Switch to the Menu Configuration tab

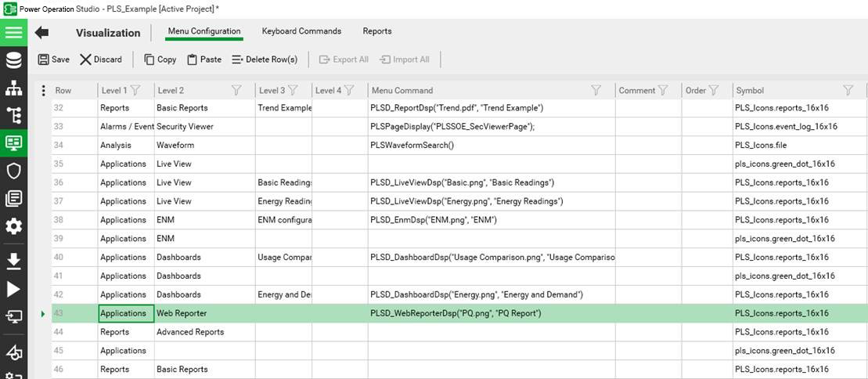pyautogui.click(x=204, y=31)
